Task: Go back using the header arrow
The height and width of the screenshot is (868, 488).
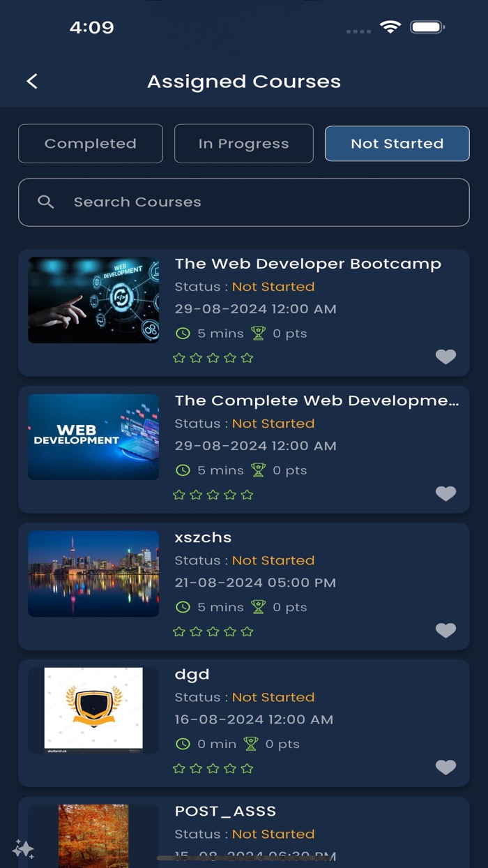Action: click(32, 82)
